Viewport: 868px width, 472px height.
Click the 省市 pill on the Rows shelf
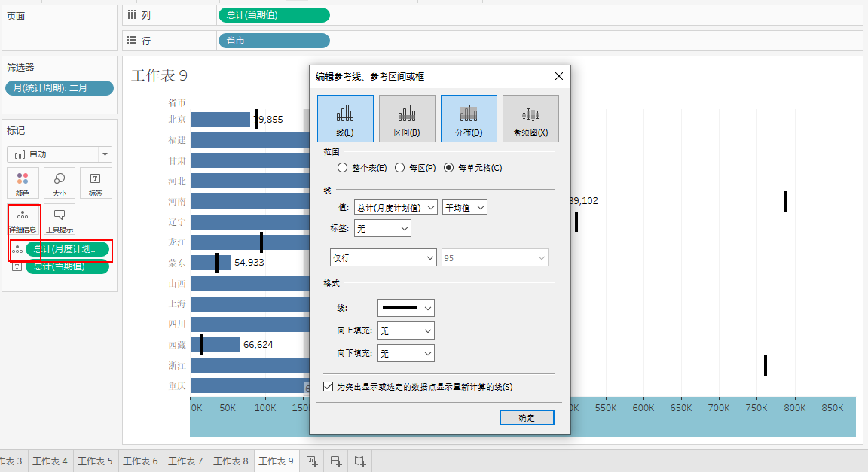click(x=274, y=41)
